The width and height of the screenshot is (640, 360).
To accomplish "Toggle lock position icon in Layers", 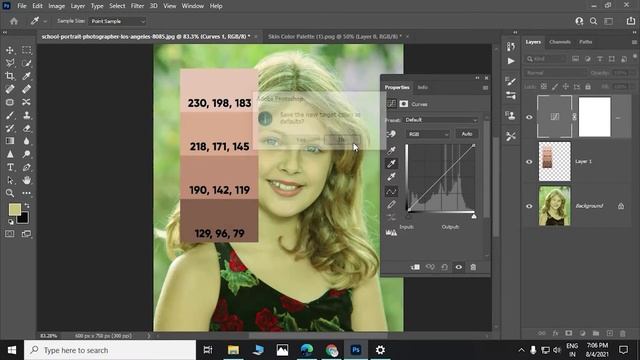I will click(566, 87).
